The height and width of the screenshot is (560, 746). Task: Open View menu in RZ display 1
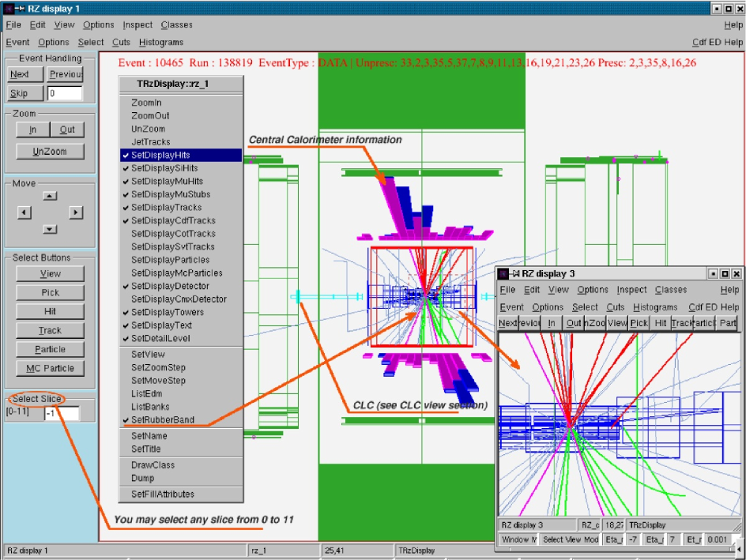[64, 24]
